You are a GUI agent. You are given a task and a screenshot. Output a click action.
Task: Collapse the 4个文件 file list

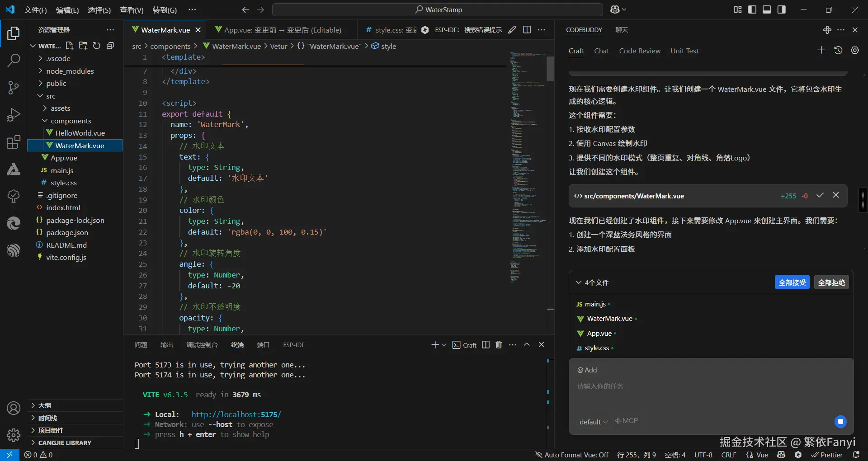pyautogui.click(x=579, y=282)
